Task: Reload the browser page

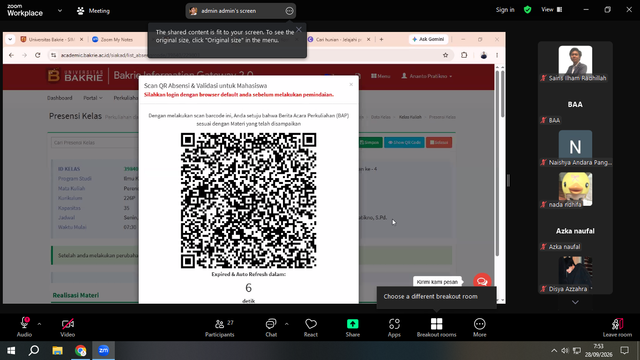Action: click(38, 55)
